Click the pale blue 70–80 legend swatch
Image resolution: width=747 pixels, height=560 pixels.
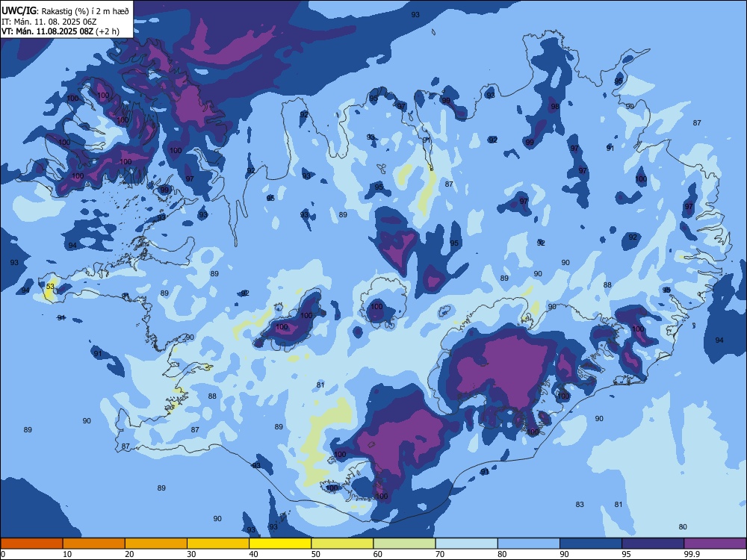466,544
